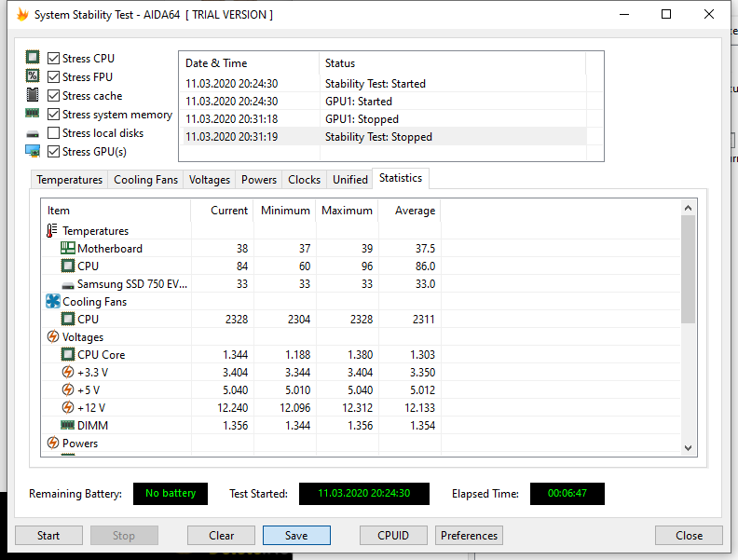
Task: Click the DIMM memory module icon
Action: coord(68,426)
